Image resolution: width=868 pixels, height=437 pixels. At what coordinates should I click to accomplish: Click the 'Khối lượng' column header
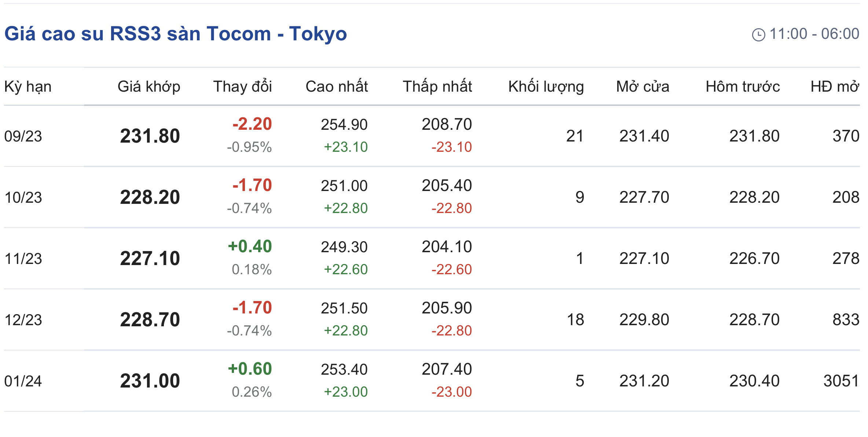[x=546, y=87]
